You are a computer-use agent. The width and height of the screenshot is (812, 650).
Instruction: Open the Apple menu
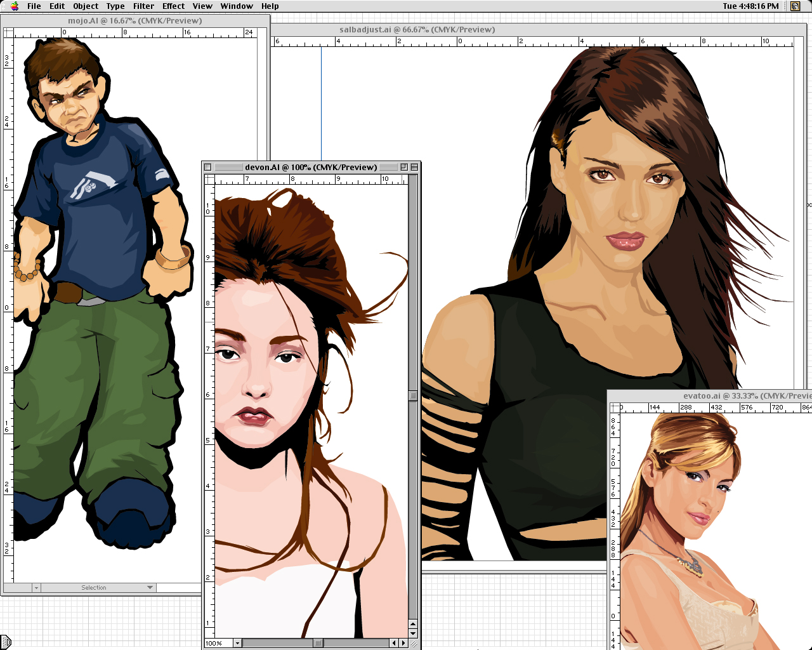14,6
